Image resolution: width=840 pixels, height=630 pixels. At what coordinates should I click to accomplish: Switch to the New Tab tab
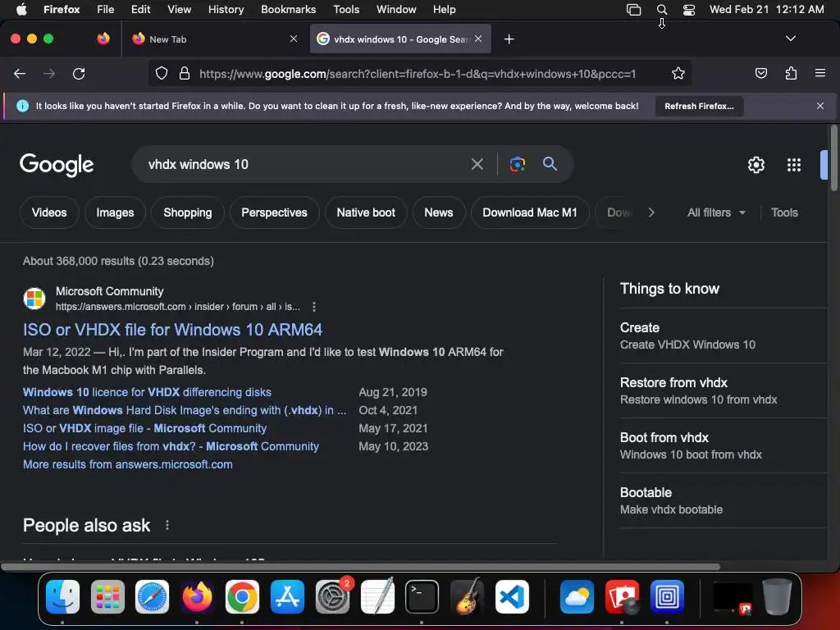coord(214,39)
